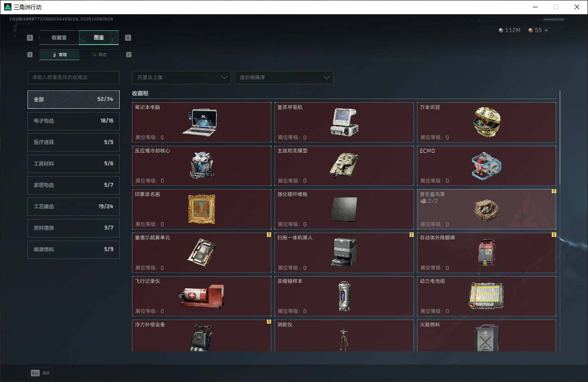The height and width of the screenshot is (382, 588).
Task: Filter by 家居物品 category
Action: click(73, 185)
